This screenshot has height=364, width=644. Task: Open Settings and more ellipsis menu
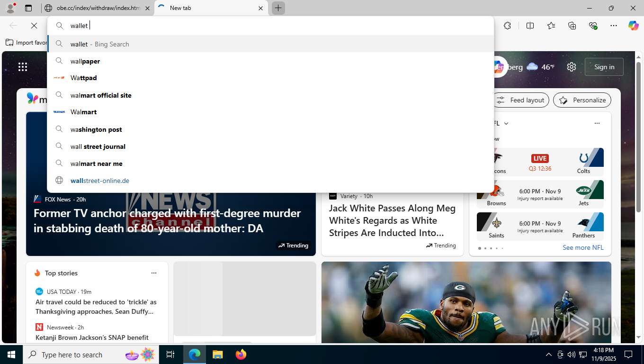[614, 26]
